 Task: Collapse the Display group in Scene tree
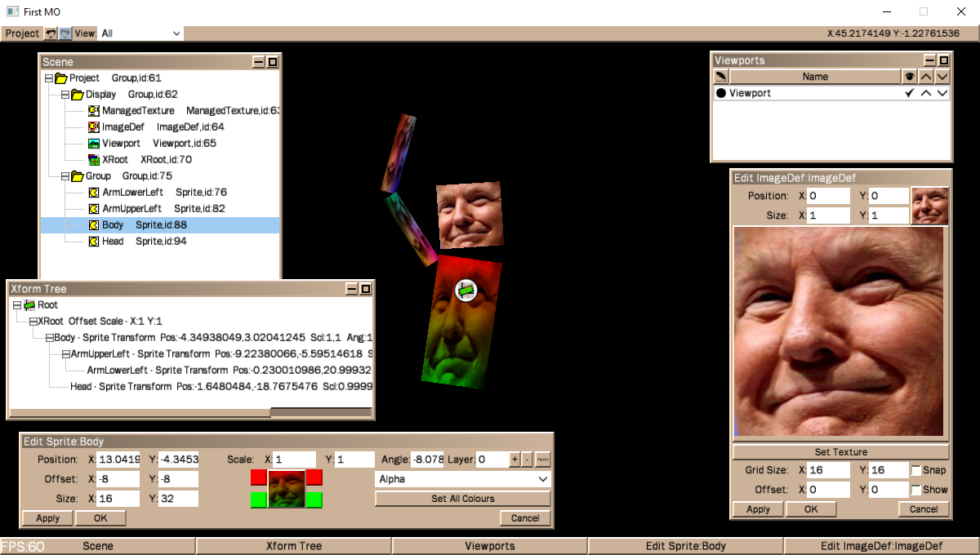coord(65,95)
